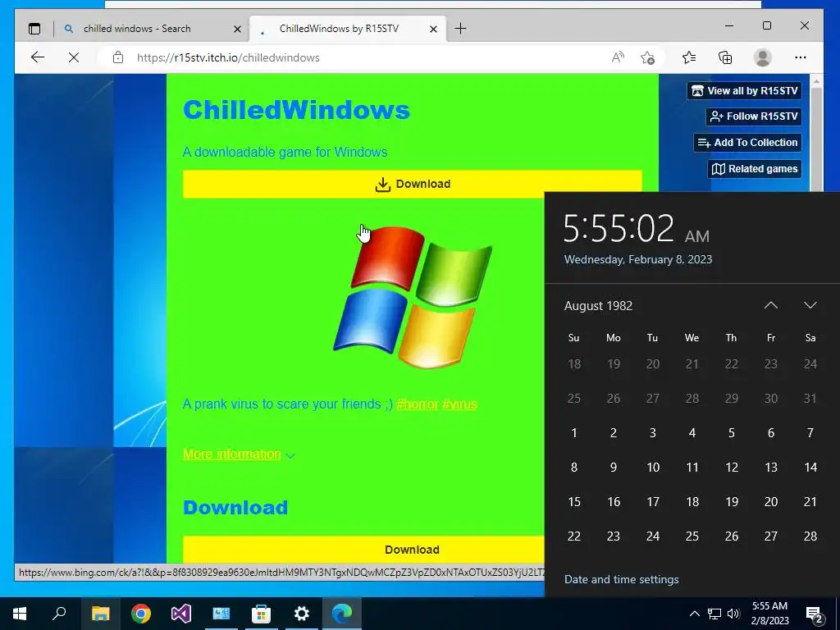Open Edge Settings and more menu
Screen dimensions: 840x630
point(801,57)
